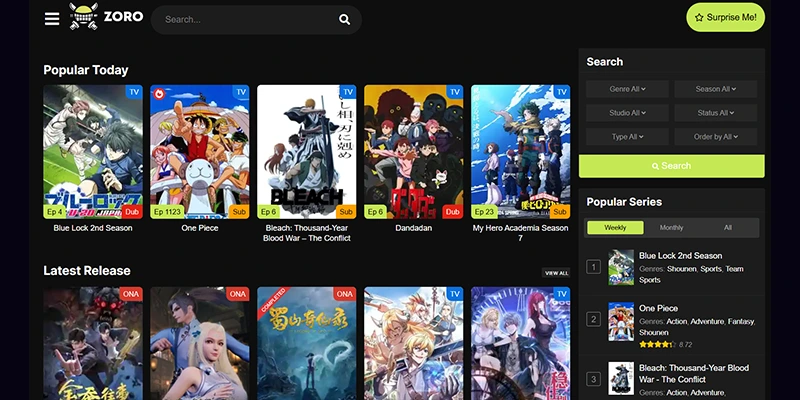Open the Type All dropdown
The width and height of the screenshot is (800, 400).
tap(627, 137)
